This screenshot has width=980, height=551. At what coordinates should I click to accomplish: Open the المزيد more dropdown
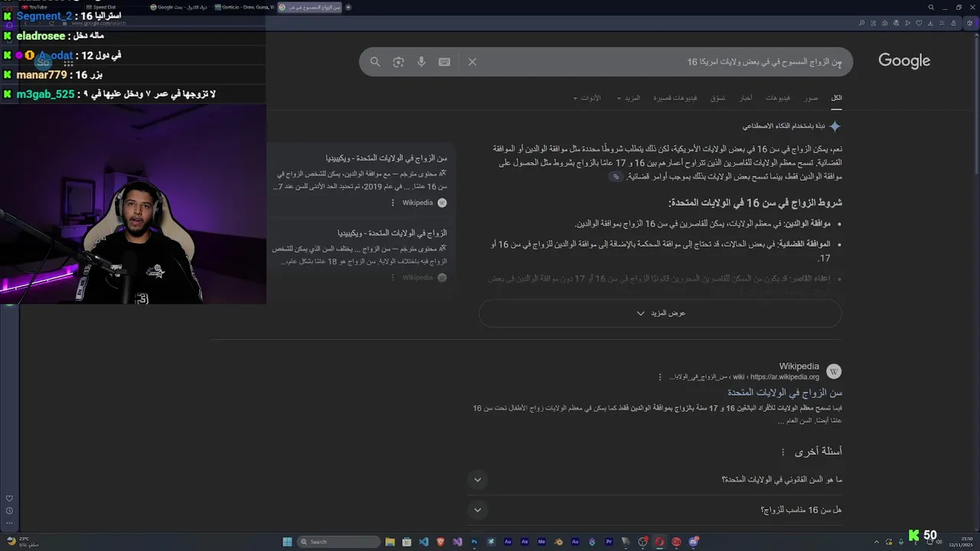(629, 98)
